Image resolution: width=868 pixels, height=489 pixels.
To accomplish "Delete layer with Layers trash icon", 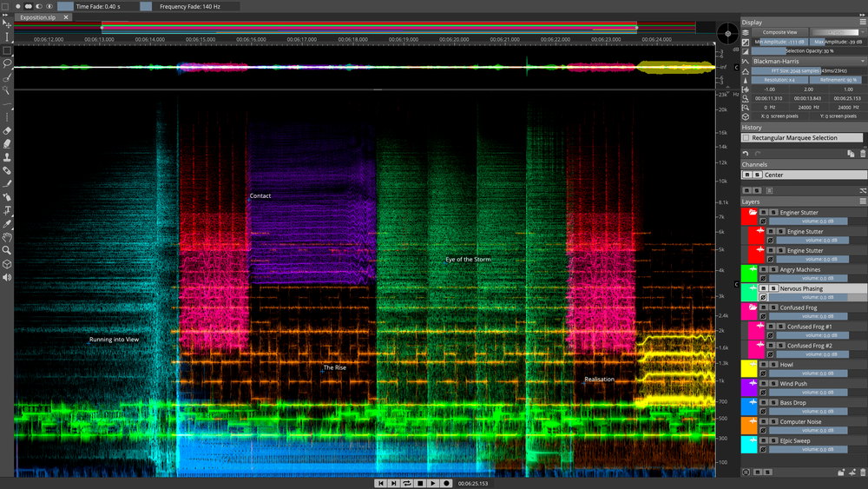I will 862,472.
